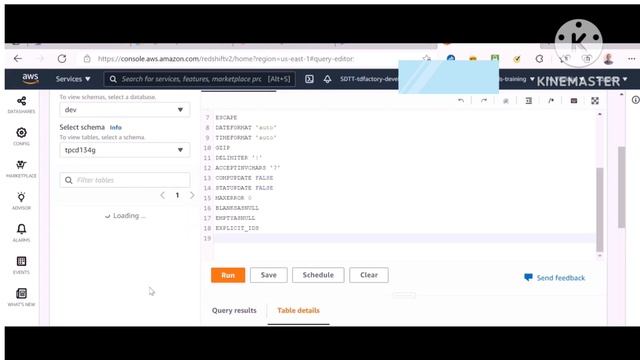Open the dev database dropdown
This screenshot has width=640, height=360.
pyautogui.click(x=124, y=110)
